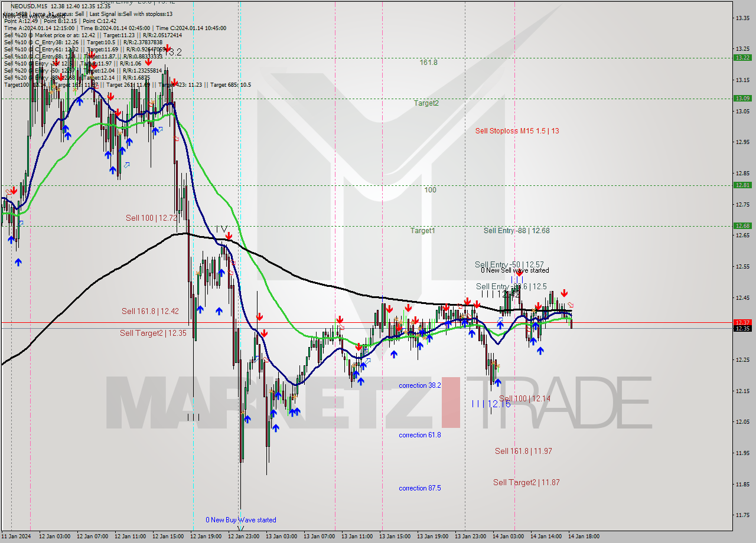Click the NEOUSD,M15 symbol title
Image resolution: width=756 pixels, height=543 pixels.
click(x=28, y=6)
